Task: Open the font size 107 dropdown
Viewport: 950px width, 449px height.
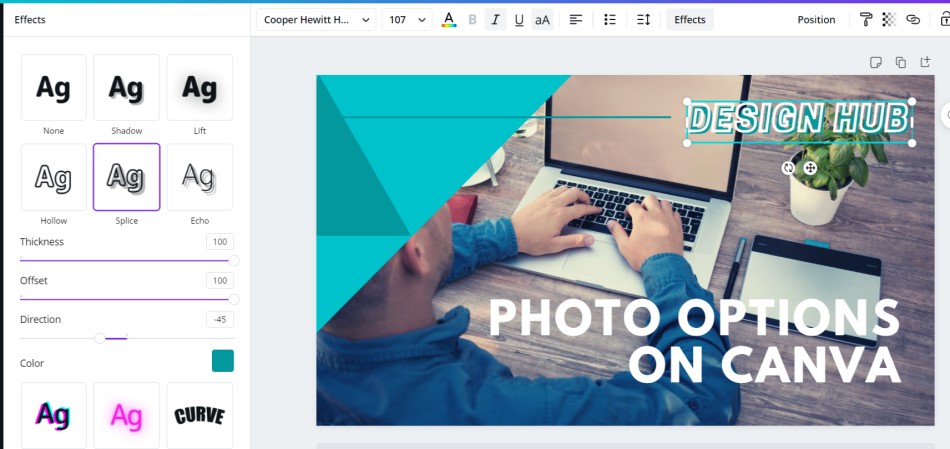Action: pos(407,19)
